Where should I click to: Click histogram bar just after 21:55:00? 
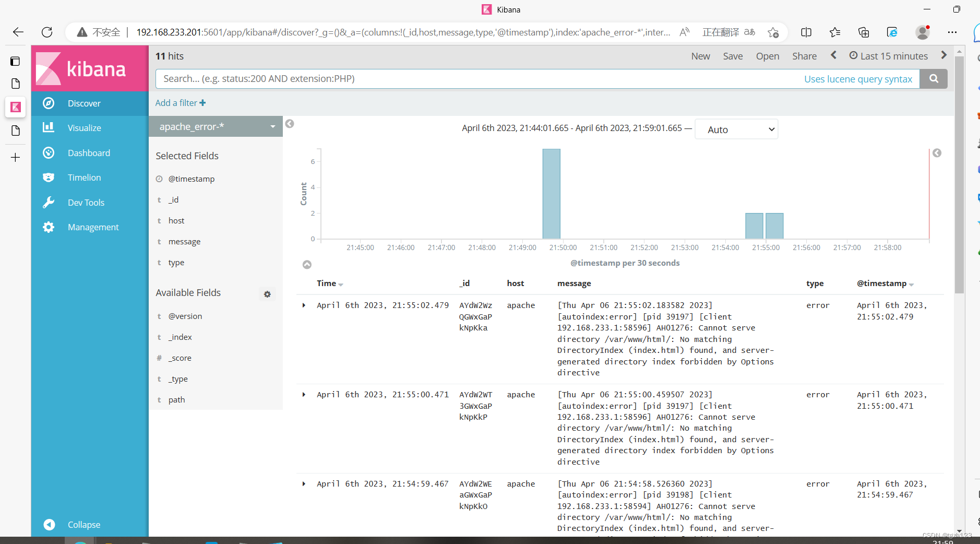click(774, 226)
